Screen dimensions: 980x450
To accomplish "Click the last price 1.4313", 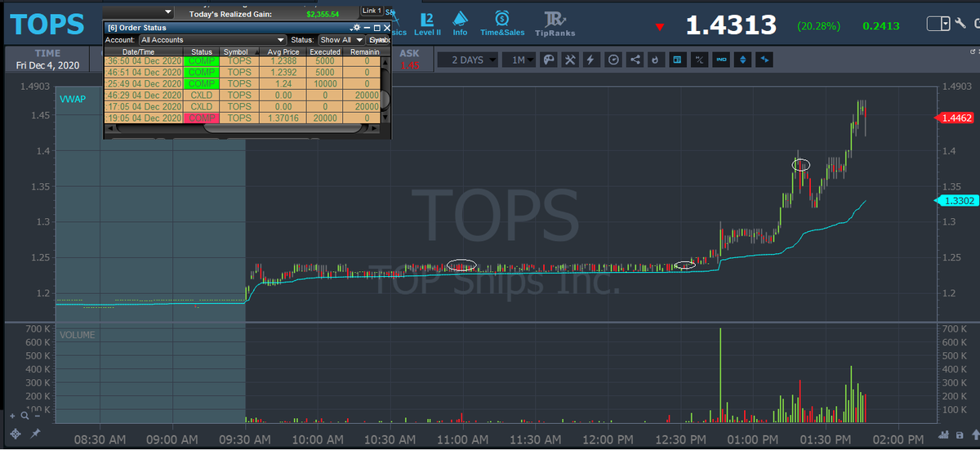I will pos(731,25).
